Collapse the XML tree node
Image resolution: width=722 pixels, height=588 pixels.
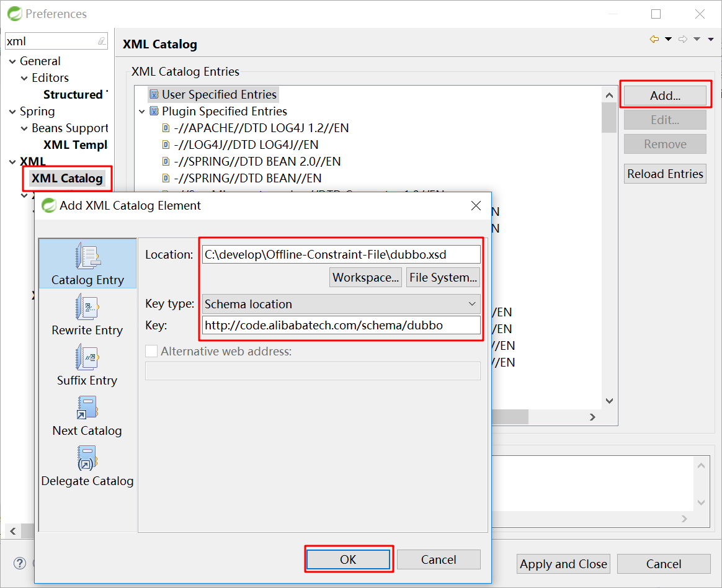click(x=12, y=162)
